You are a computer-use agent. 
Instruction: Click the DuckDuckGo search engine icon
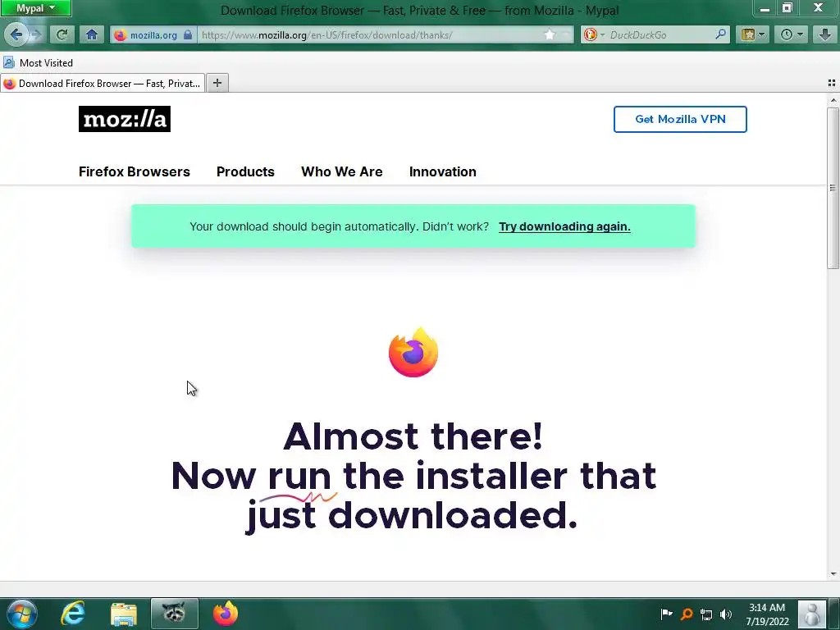coord(591,34)
